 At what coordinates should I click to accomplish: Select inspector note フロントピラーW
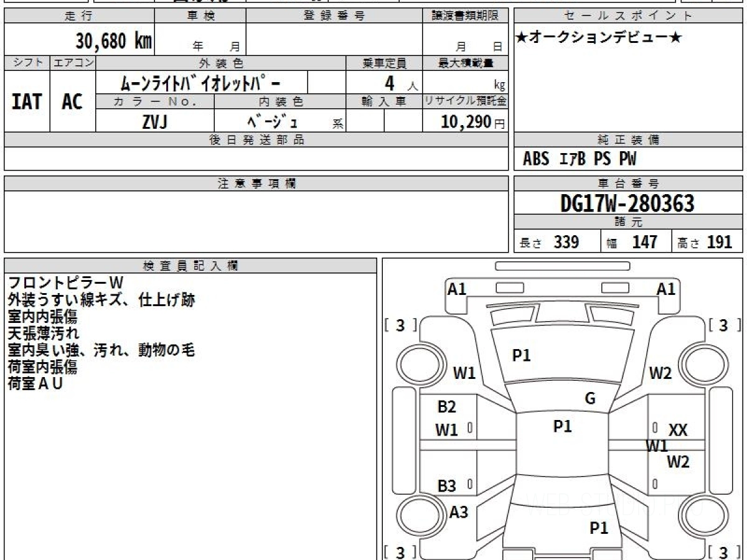click(x=66, y=283)
